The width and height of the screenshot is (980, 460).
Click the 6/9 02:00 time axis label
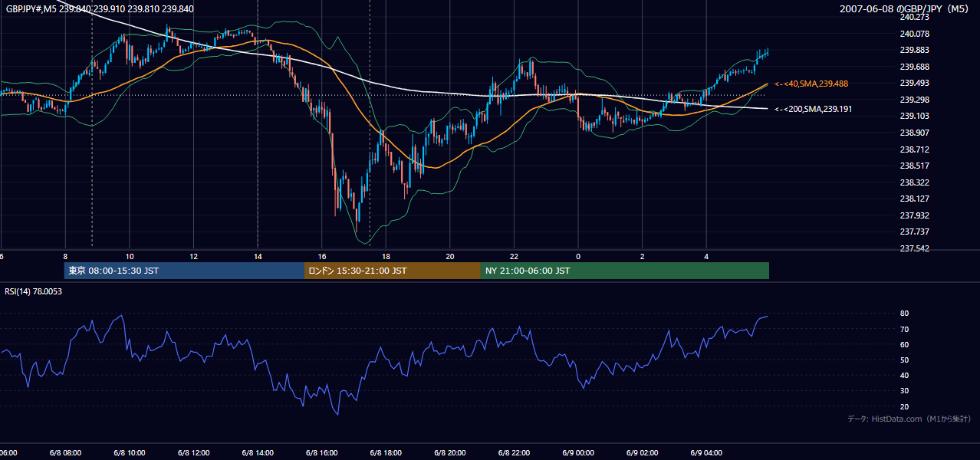click(x=643, y=453)
